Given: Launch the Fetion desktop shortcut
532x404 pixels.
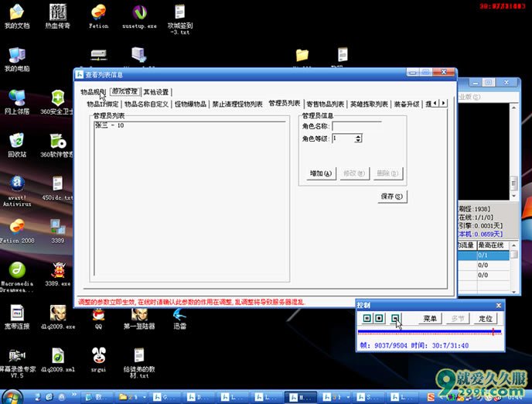Looking at the screenshot, I should click(x=98, y=16).
